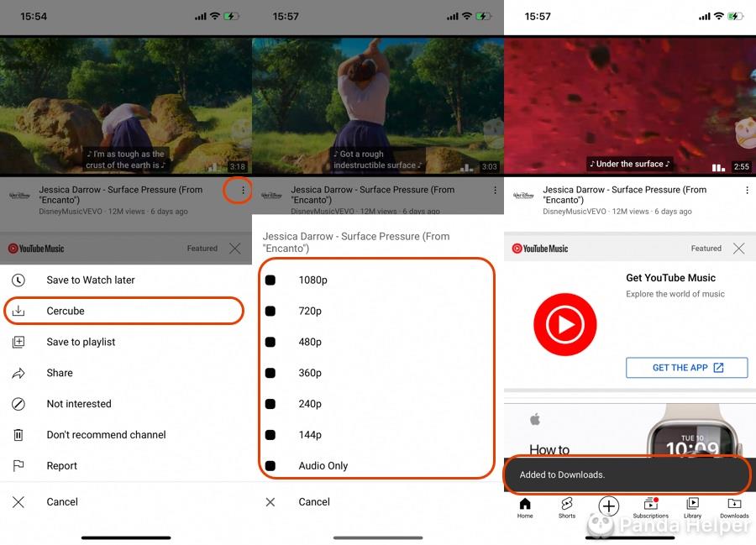Viewport: 756px width, 545px height.
Task: Select the 480p quality option
Action: [x=377, y=342]
